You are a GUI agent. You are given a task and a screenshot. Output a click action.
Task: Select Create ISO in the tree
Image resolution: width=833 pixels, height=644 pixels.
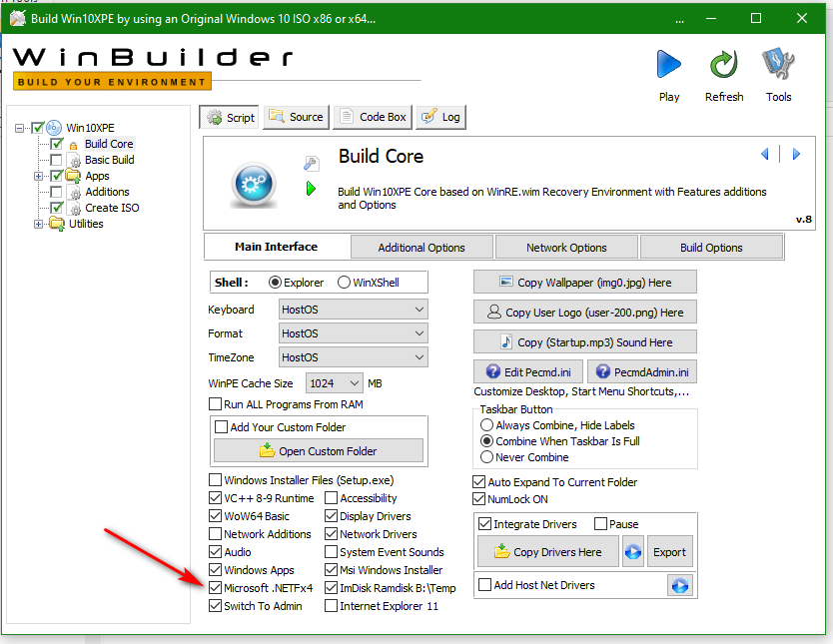(x=112, y=208)
